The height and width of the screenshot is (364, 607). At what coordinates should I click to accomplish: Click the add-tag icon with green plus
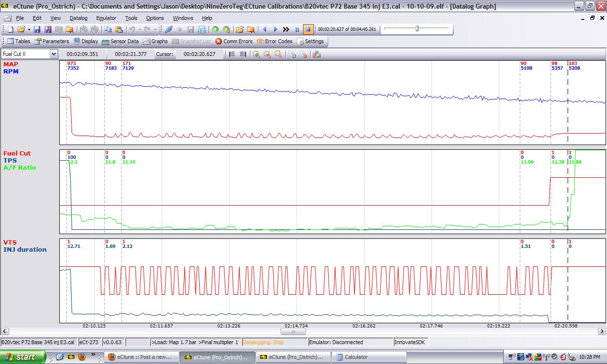[292, 54]
